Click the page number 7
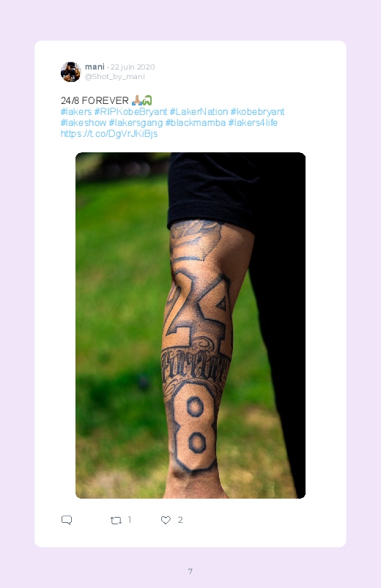Viewport: 381px width, 588px height. coord(190,571)
